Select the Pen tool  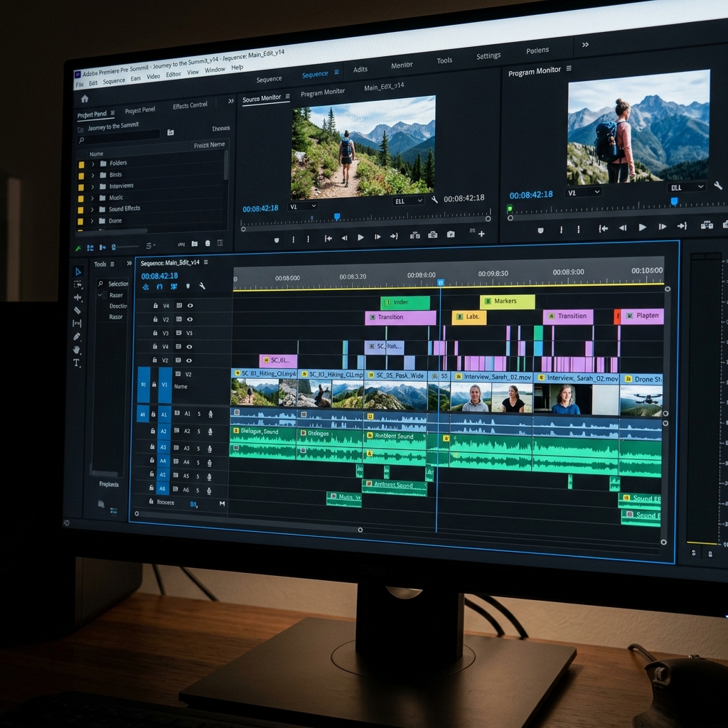[77, 336]
